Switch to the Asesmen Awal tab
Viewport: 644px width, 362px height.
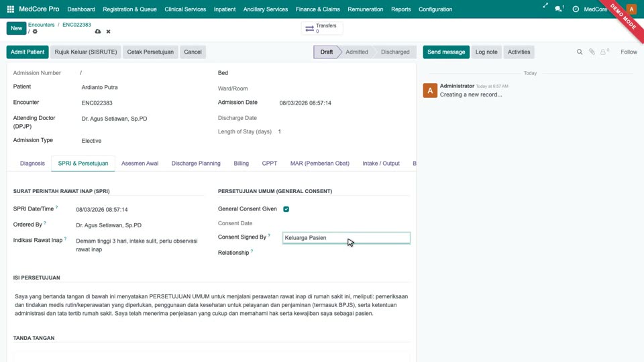click(140, 164)
